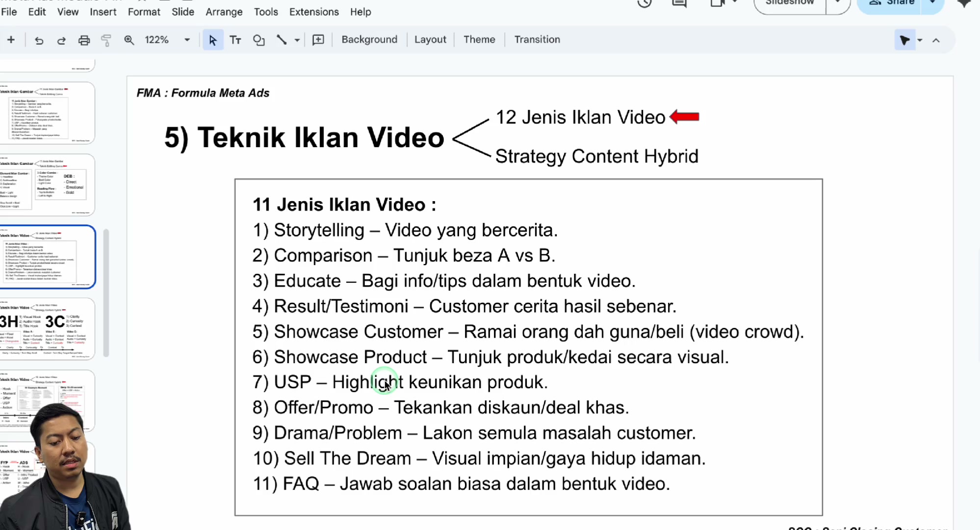
Task: Click the '11 Jenis Iklan Video :' title
Action: click(344, 205)
